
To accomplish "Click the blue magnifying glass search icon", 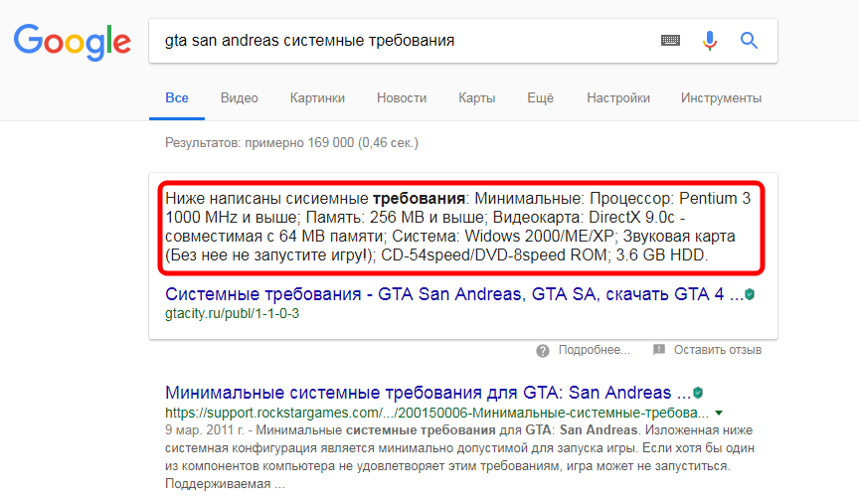I will [x=749, y=41].
